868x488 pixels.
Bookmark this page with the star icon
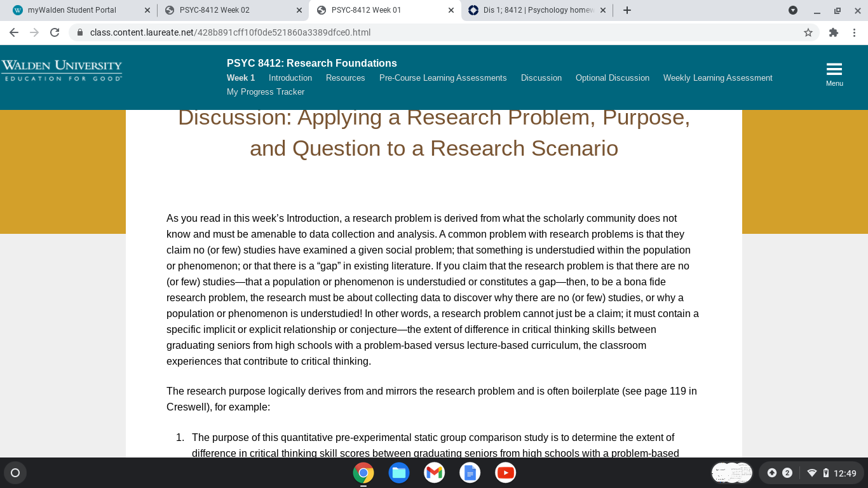pyautogui.click(x=808, y=32)
